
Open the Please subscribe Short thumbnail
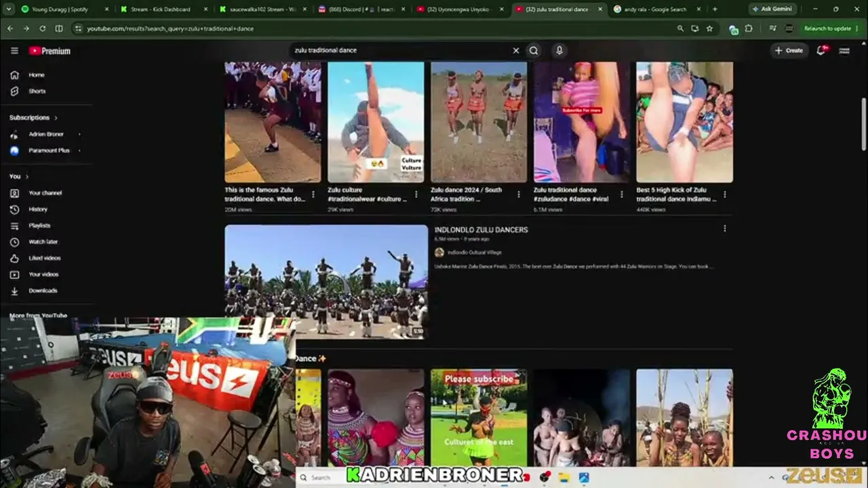(479, 418)
